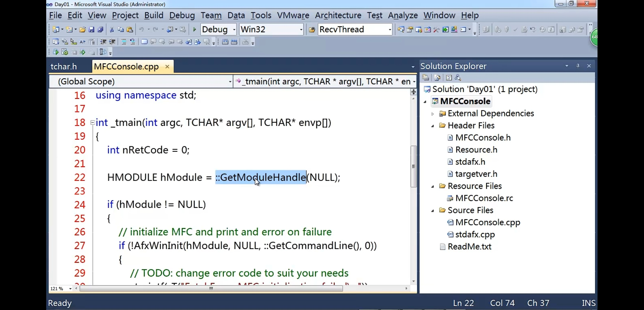Select MFCConsole.h in Solution Explorer

pos(483,137)
